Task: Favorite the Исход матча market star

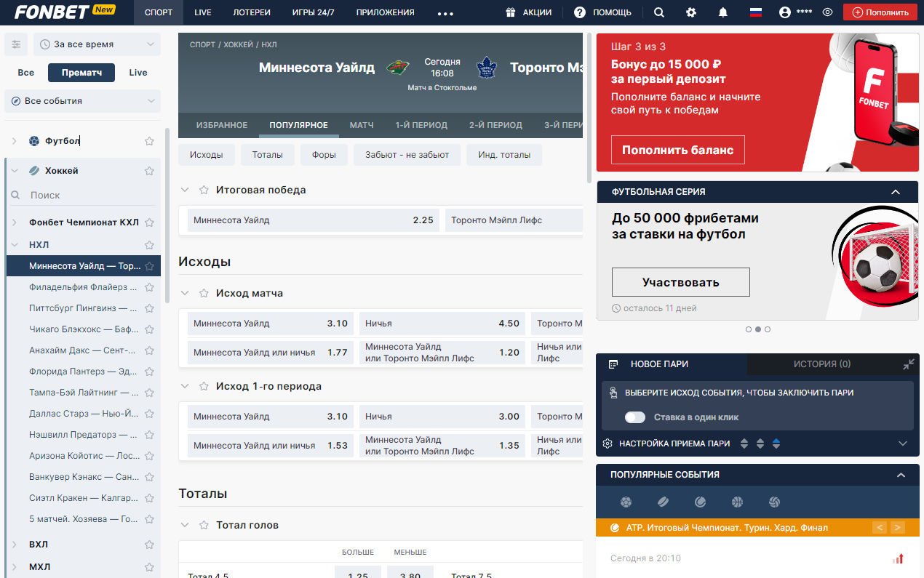Action: coord(204,293)
